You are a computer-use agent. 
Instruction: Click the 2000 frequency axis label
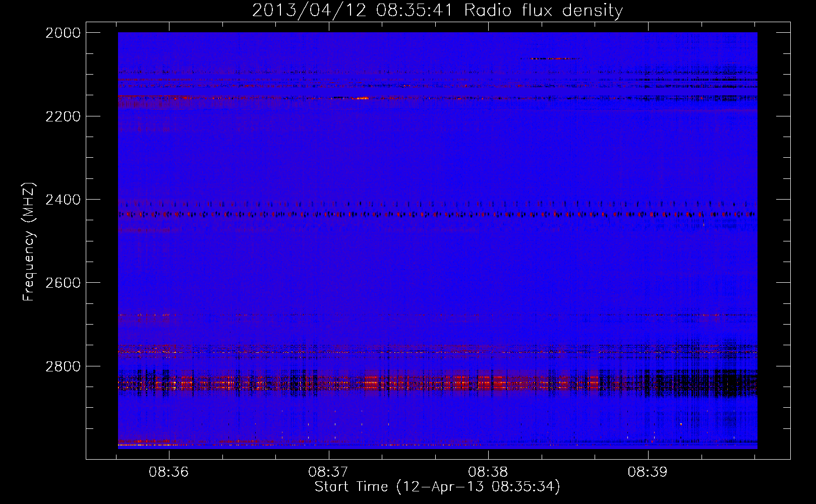point(63,33)
